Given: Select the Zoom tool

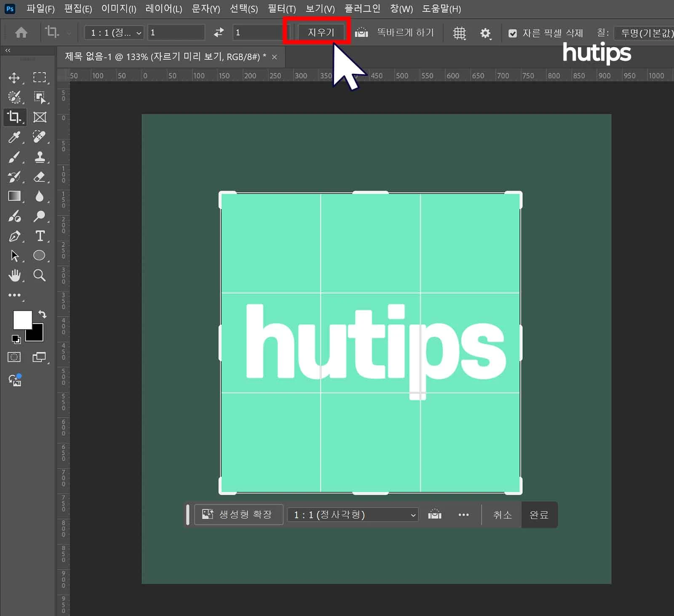Looking at the screenshot, I should [40, 276].
